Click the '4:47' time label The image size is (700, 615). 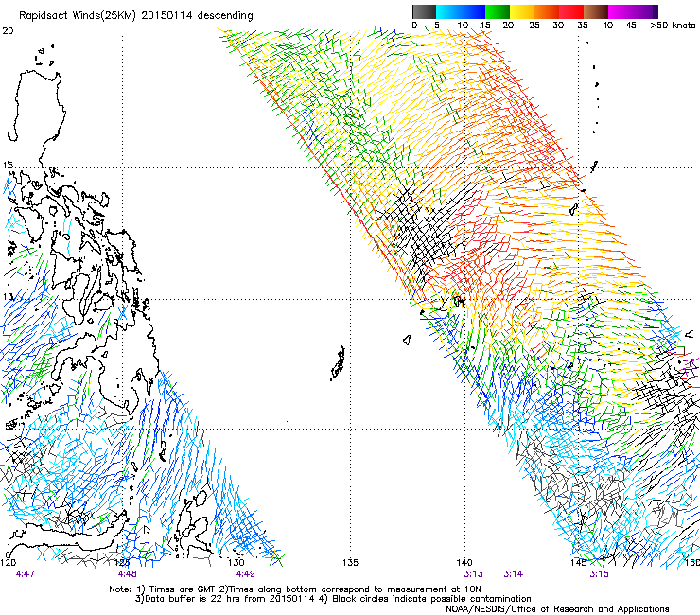coord(25,574)
